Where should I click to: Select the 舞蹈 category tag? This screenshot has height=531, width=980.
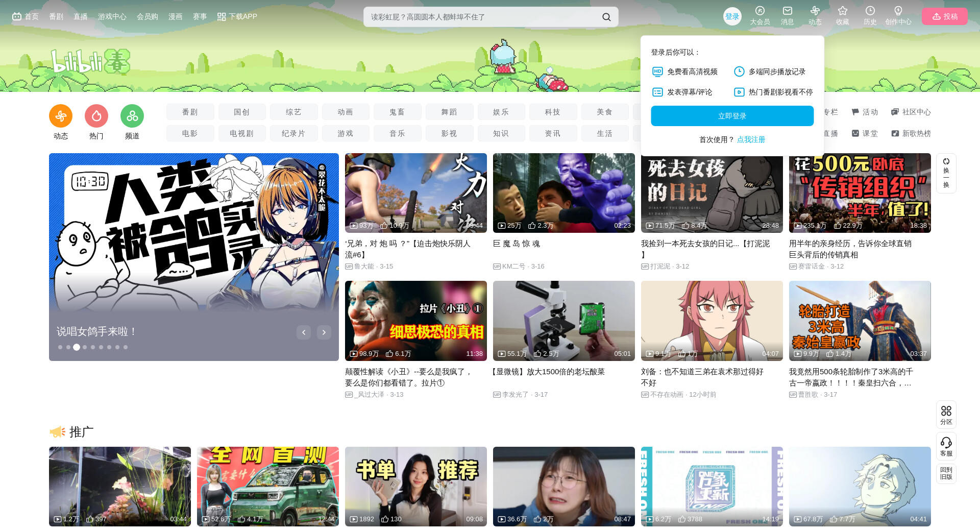450,112
